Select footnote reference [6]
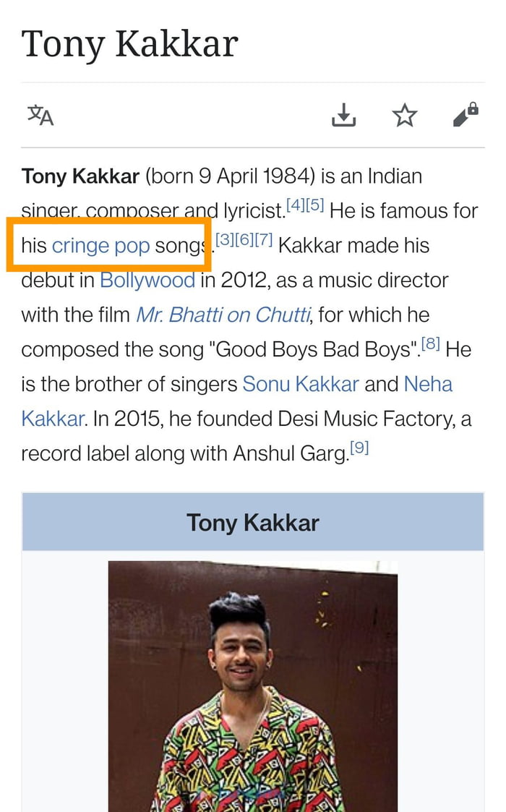Viewport: 506px width, 812px height. click(x=244, y=241)
